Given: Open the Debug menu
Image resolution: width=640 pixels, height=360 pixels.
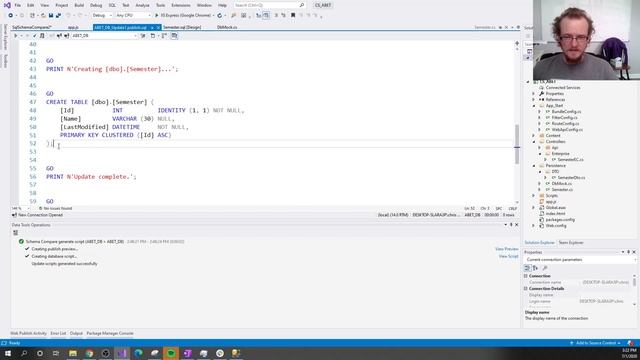Looking at the screenshot, I should (x=96, y=5).
